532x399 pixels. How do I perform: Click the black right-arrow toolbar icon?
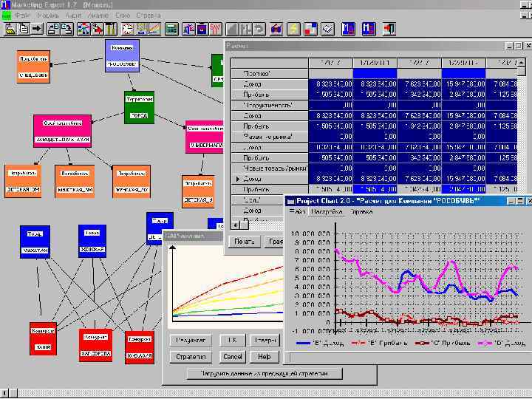click(37, 29)
